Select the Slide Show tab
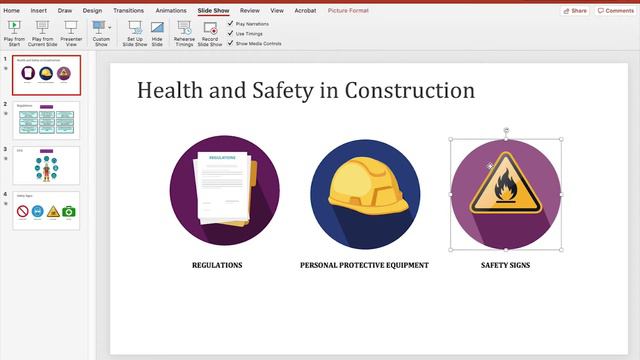The width and height of the screenshot is (640, 360). coord(213,11)
